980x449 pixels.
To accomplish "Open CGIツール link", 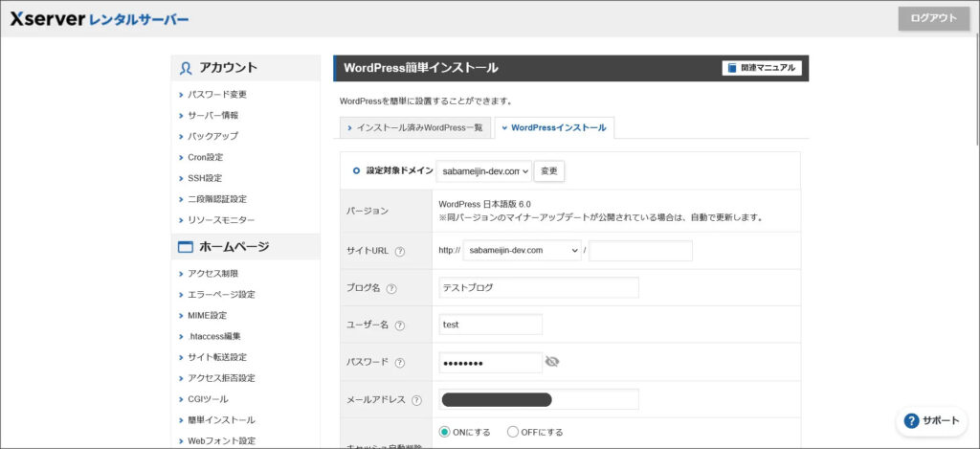I will coord(208,399).
